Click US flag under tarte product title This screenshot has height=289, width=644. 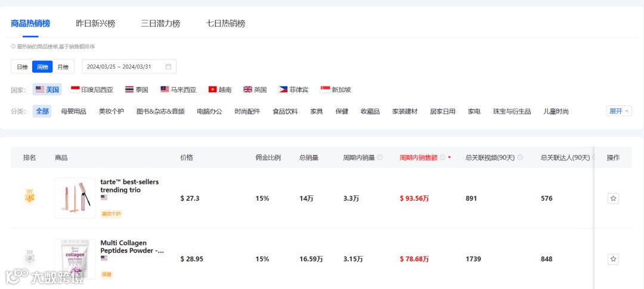(x=104, y=197)
